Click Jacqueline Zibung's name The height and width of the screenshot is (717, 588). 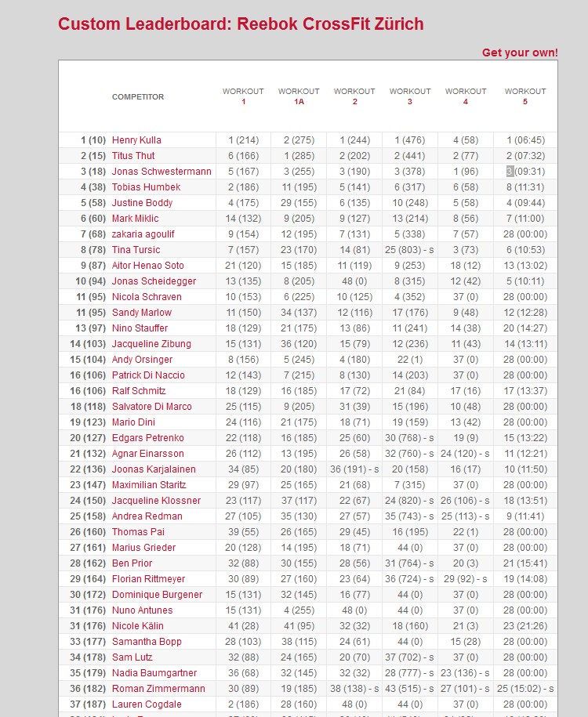coord(151,344)
